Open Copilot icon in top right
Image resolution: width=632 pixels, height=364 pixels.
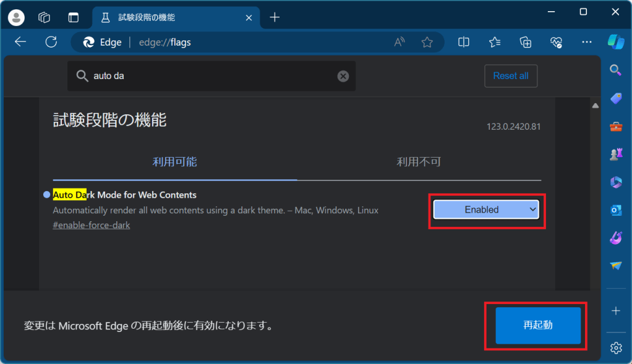click(615, 42)
